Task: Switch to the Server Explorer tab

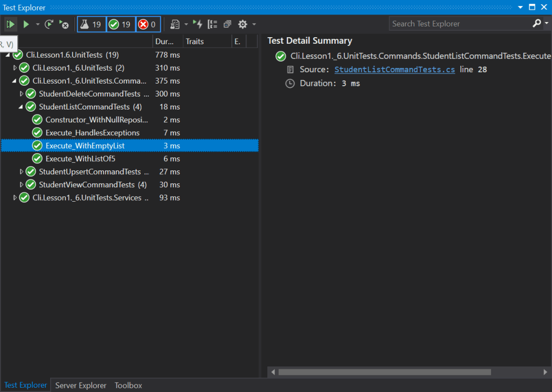Action: (81, 386)
